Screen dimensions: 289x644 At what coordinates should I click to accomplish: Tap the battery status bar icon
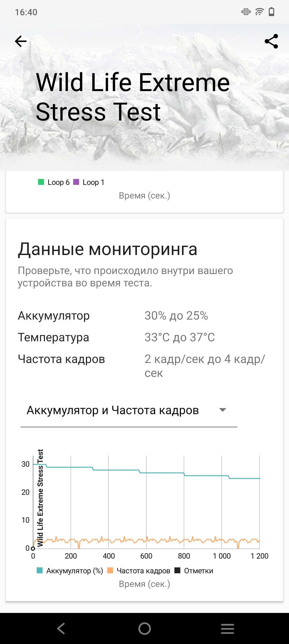tap(271, 12)
